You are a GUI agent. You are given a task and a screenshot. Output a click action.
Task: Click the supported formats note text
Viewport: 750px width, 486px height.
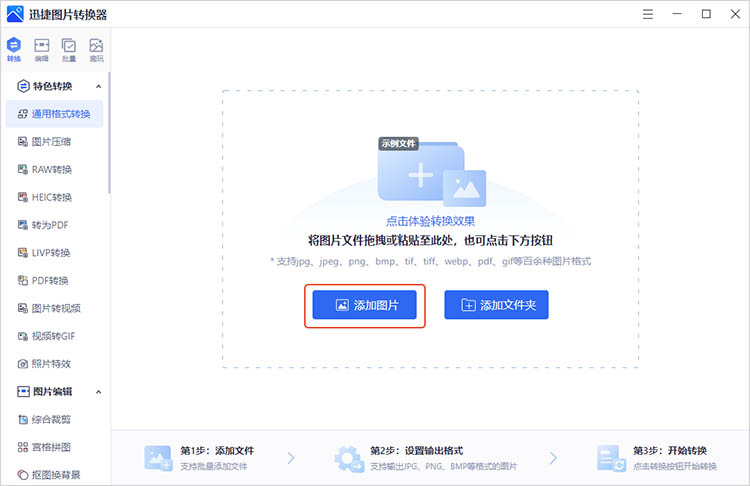coord(430,261)
